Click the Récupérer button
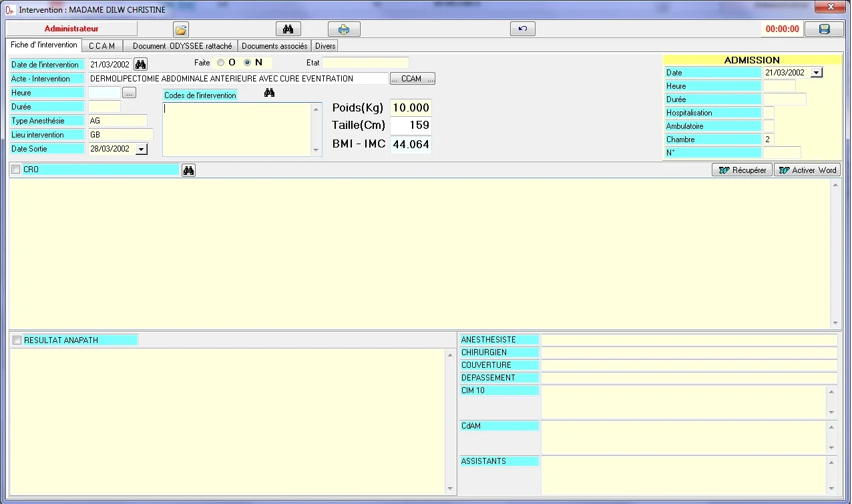The width and height of the screenshot is (852, 504). coord(742,170)
